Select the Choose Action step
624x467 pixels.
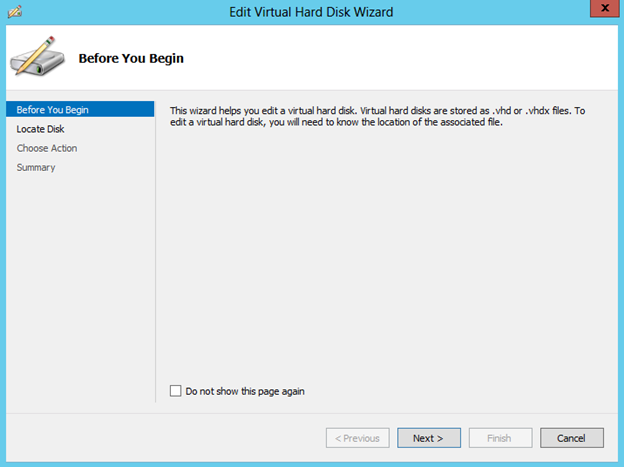coord(47,148)
